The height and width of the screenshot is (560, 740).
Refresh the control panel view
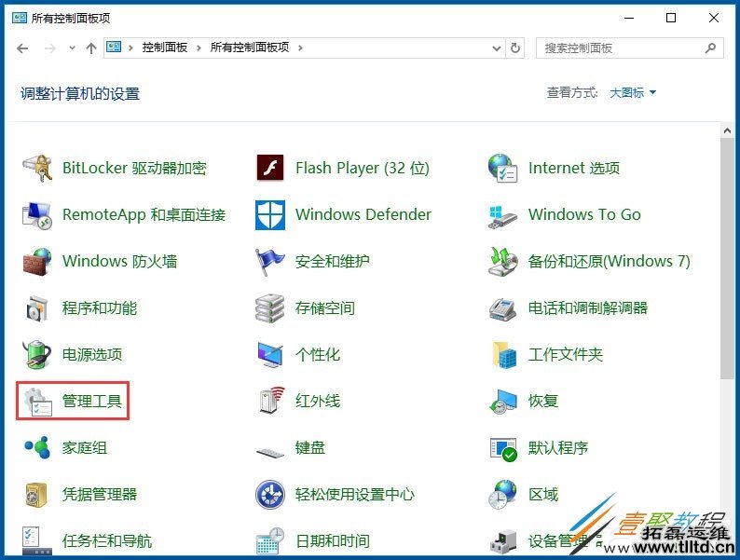coord(514,48)
